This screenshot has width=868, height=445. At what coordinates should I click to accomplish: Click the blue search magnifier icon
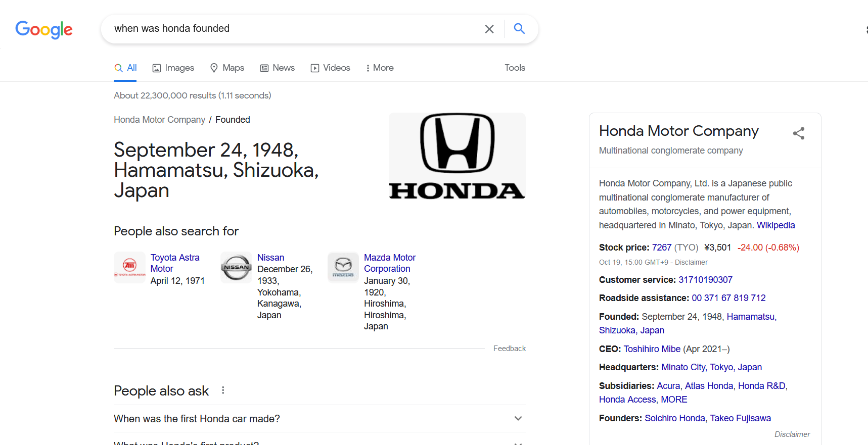(519, 29)
